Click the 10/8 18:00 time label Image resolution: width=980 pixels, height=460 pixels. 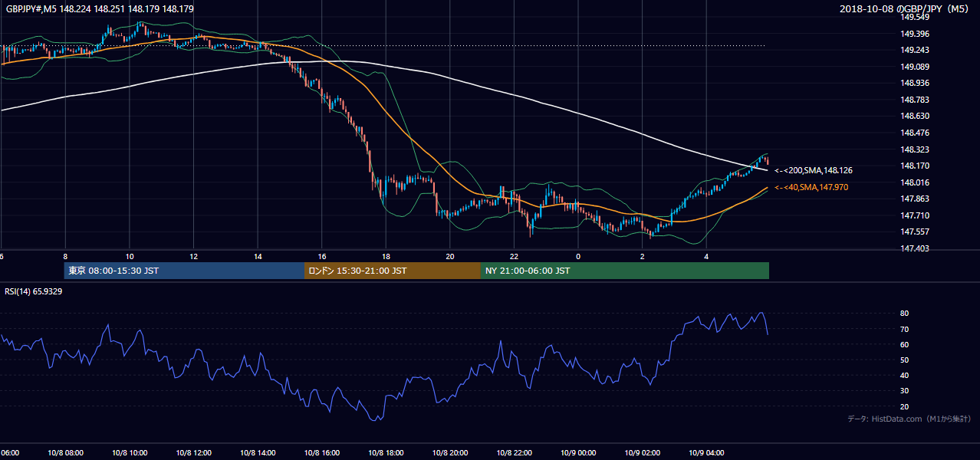coord(386,453)
